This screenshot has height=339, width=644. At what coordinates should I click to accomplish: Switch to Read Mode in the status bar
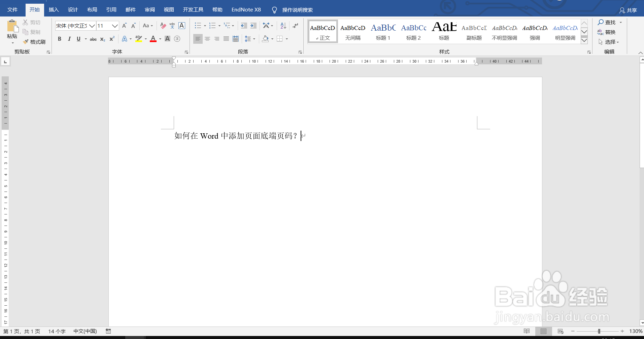[x=527, y=331]
